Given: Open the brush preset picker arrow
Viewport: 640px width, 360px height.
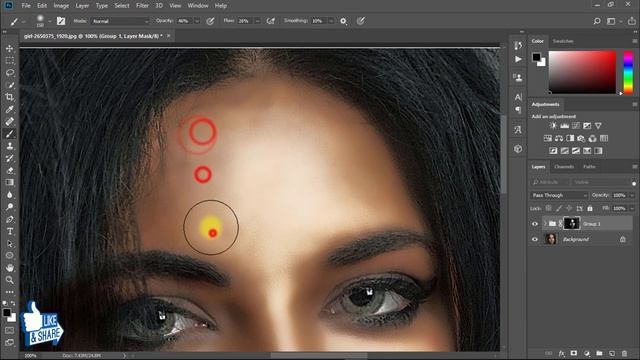Looking at the screenshot, I should 49,21.
